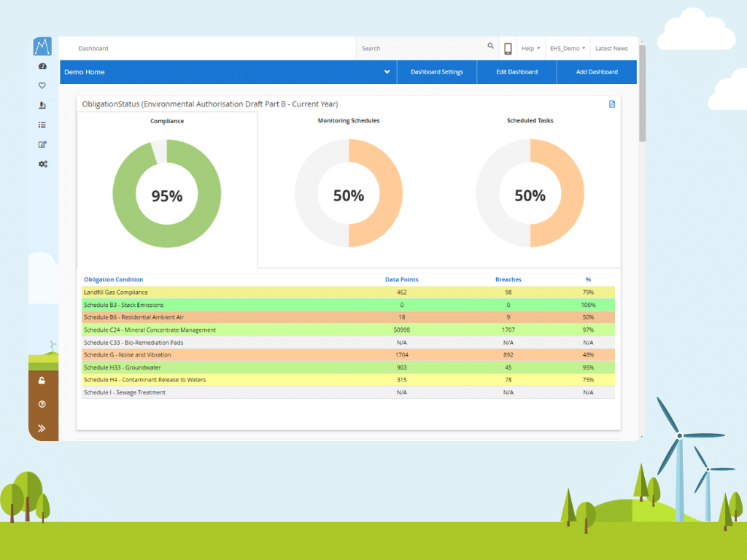Click the export icon on ObligationStatus widget
Viewport: 747px width, 560px height.
611,104
